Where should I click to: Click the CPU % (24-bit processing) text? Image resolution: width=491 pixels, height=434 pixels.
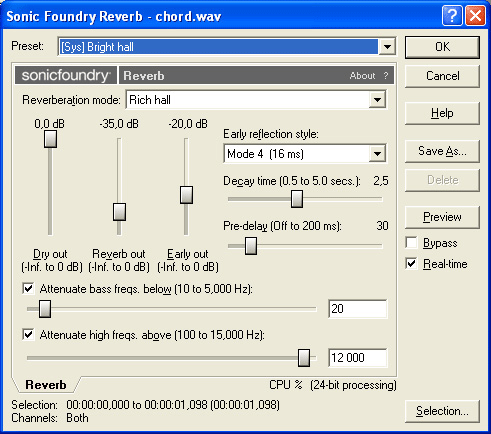(x=333, y=385)
